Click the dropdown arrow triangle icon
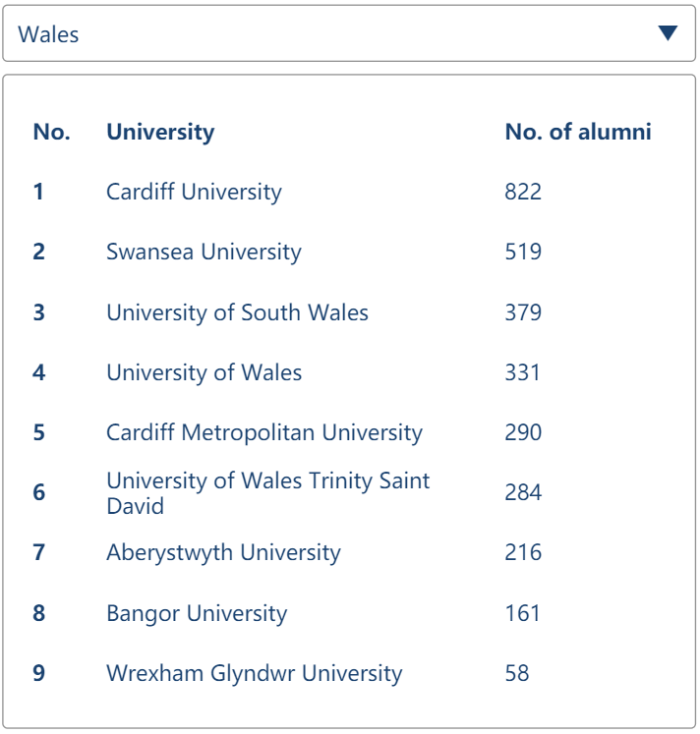This screenshot has width=700, height=734. click(668, 33)
